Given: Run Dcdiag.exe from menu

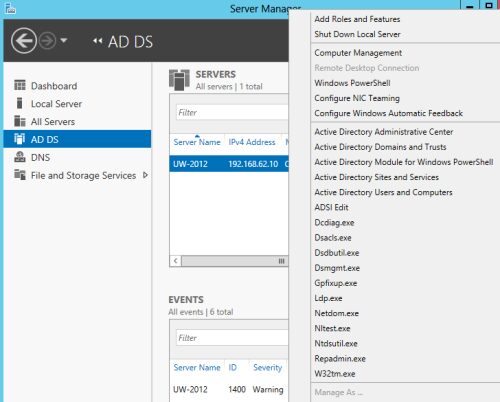Looking at the screenshot, I should pyautogui.click(x=334, y=222).
